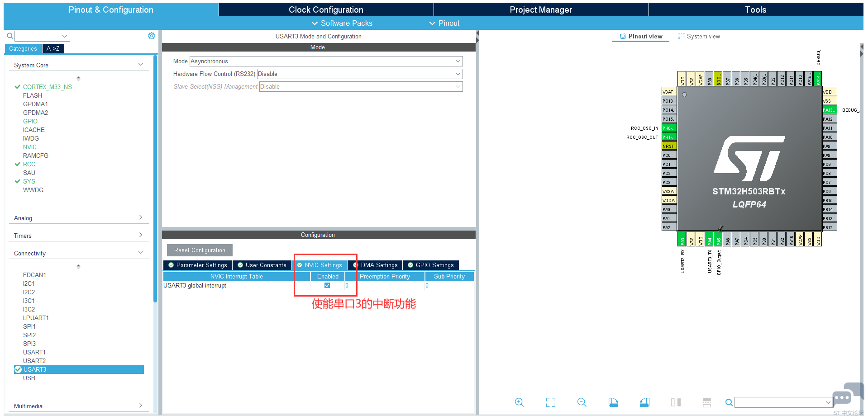Viewport: 868px width, 420px height.
Task: Select the PA4 pin (USART3_TX)
Action: pyautogui.click(x=710, y=239)
